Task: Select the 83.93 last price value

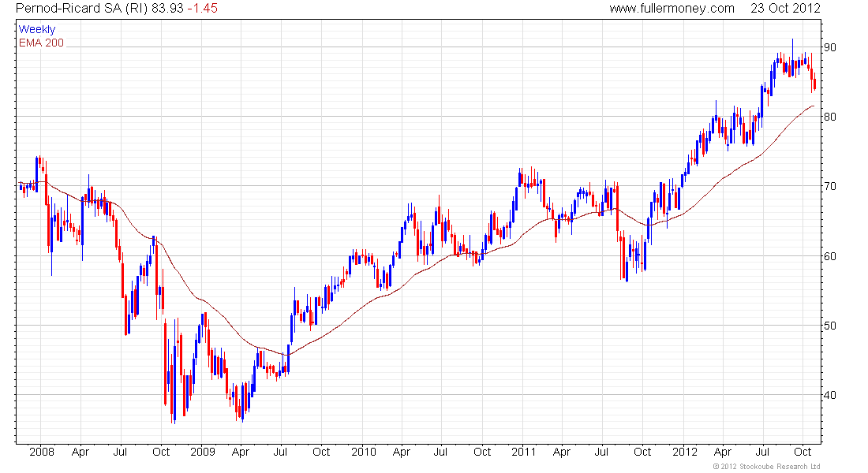Action: (166, 9)
